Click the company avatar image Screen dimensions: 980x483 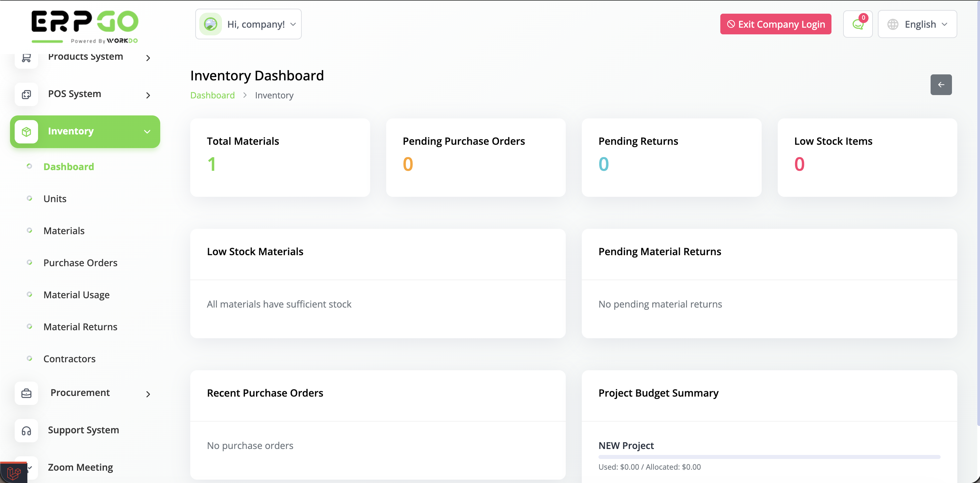[x=210, y=24]
